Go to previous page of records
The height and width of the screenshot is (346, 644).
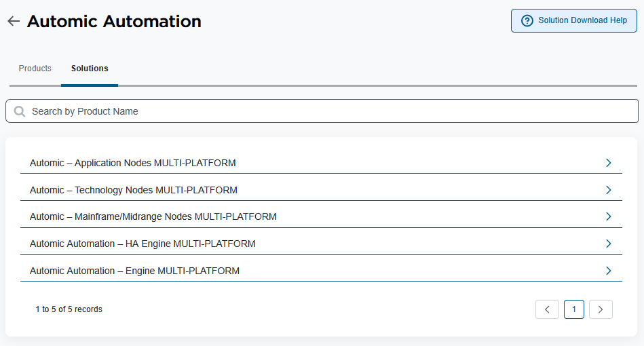click(547, 309)
